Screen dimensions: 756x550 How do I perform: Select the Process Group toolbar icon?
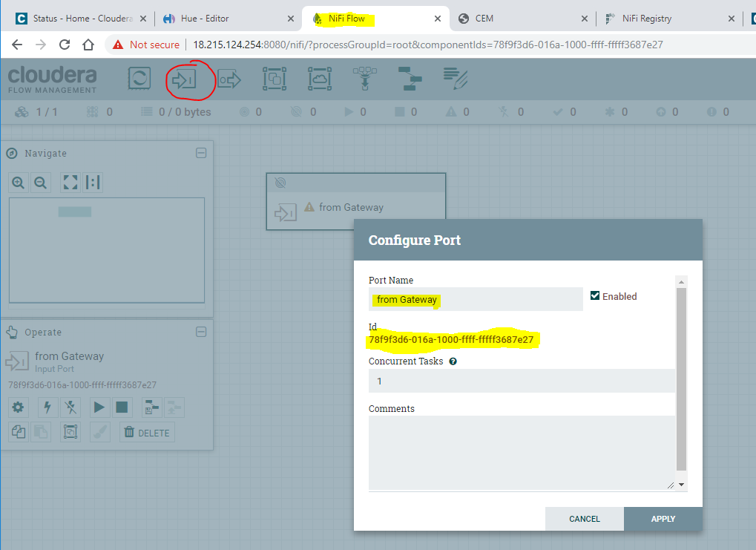point(275,79)
